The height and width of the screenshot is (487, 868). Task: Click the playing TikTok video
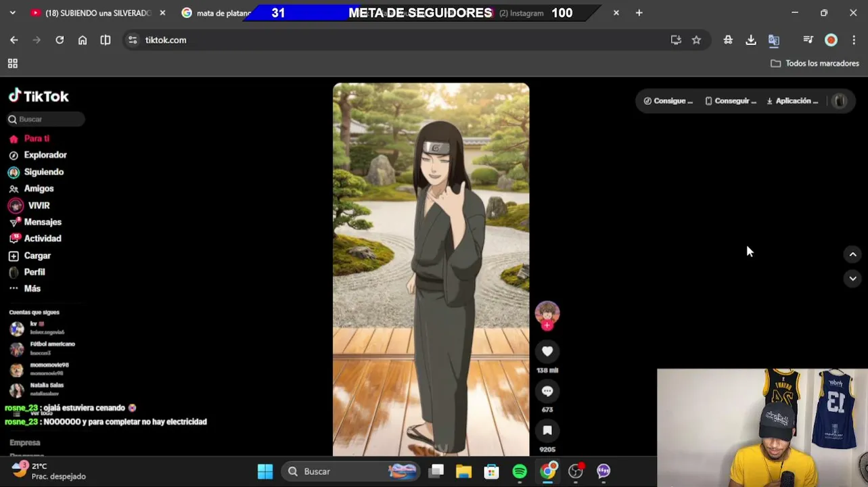pos(431,269)
